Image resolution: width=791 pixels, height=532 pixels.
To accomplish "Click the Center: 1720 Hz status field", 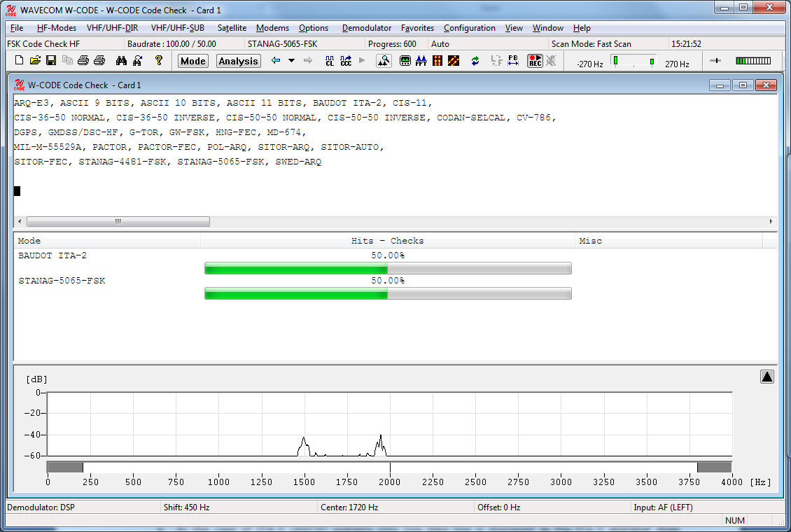I will click(x=396, y=507).
